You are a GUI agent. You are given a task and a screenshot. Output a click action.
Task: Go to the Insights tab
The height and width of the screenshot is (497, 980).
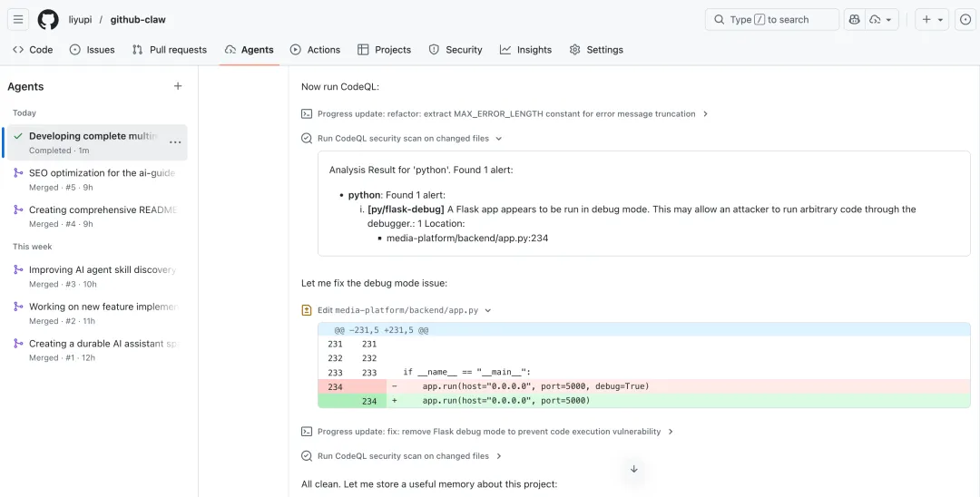pyautogui.click(x=525, y=50)
